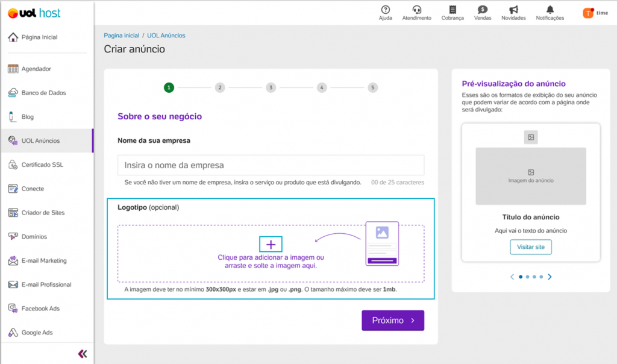Select step 2 in the progress indicator
Image resolution: width=617 pixels, height=364 pixels.
220,87
